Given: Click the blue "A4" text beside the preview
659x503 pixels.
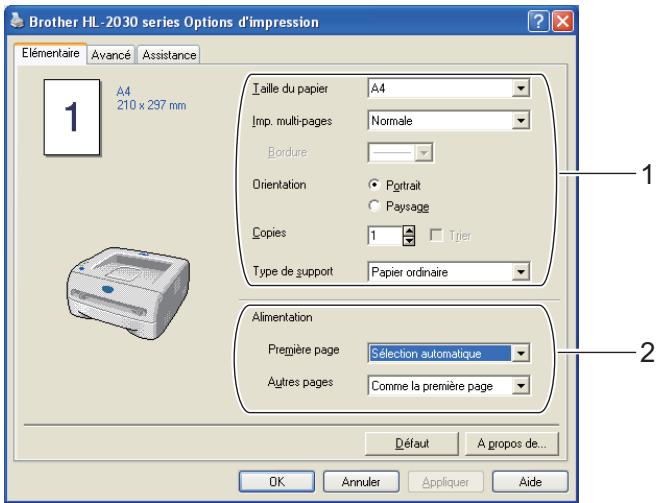Looking at the screenshot, I should coord(124,91).
